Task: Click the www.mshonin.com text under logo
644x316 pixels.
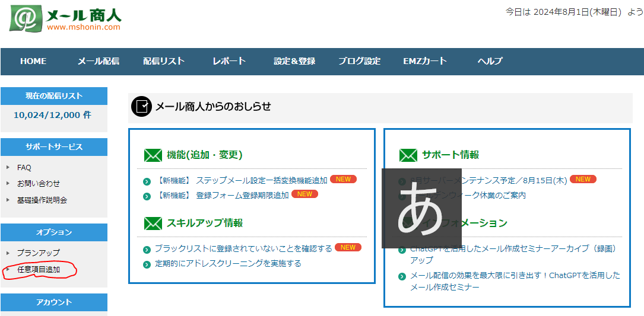Action: coord(83,27)
